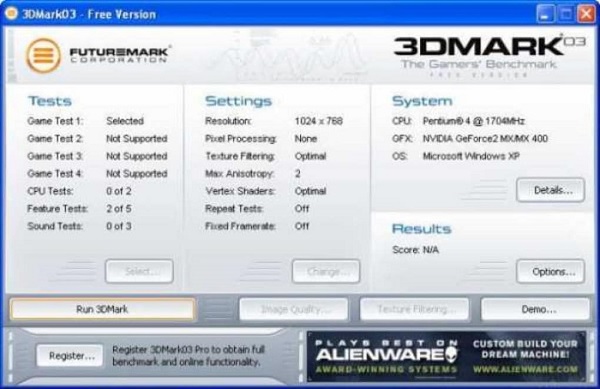The image size is (600, 389).
Task: Close the 3DMark03 window
Action: click(586, 14)
